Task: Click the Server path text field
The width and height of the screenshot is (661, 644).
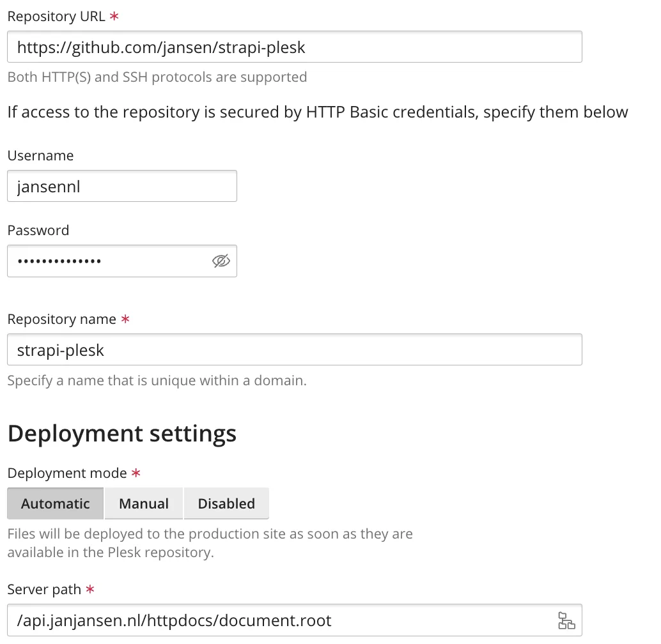Action: point(281,620)
